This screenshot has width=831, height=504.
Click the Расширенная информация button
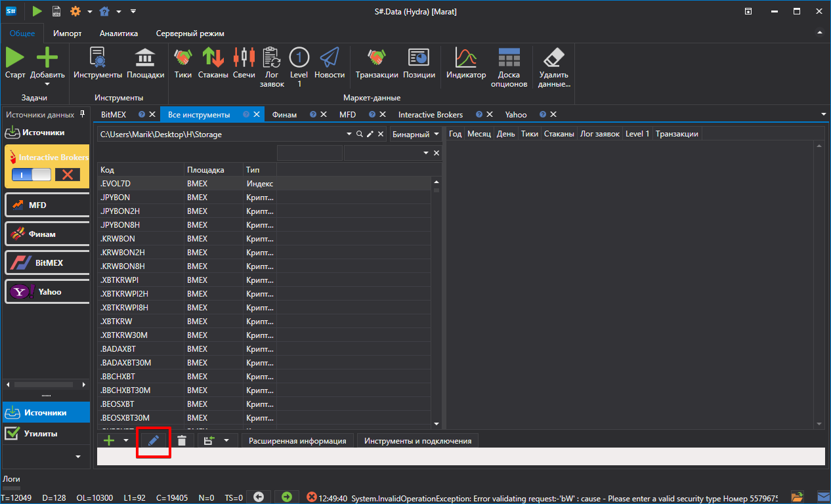coord(297,441)
